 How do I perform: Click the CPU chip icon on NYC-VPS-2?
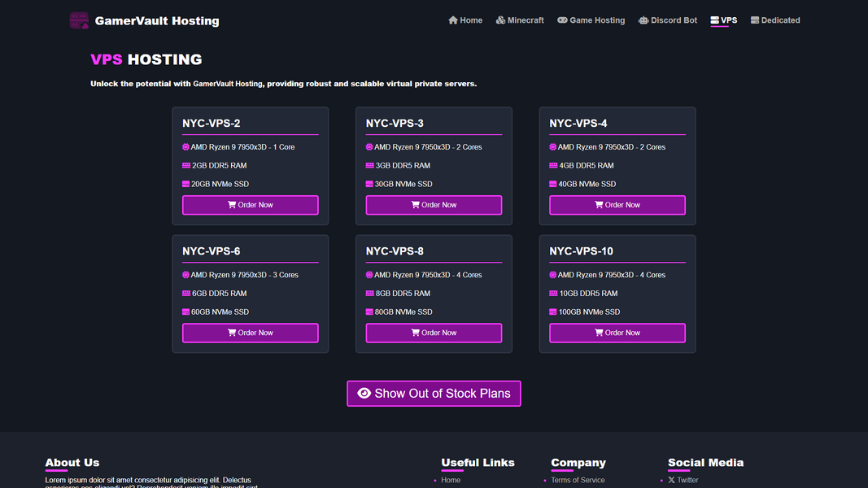(187, 146)
